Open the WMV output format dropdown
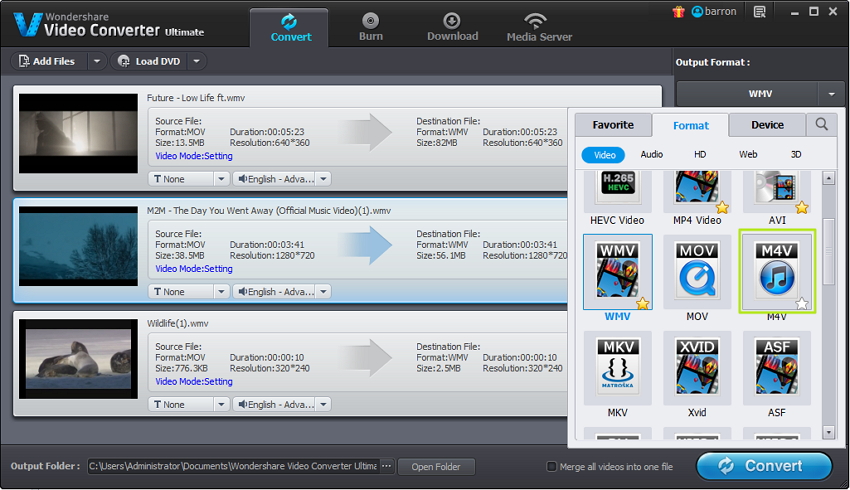The height and width of the screenshot is (490, 850). click(831, 94)
